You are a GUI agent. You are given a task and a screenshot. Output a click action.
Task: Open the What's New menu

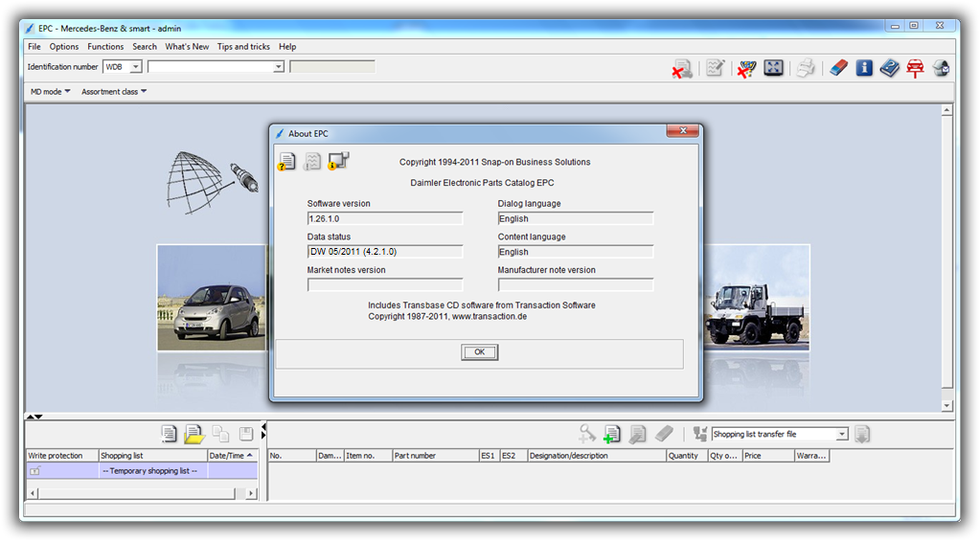(187, 46)
